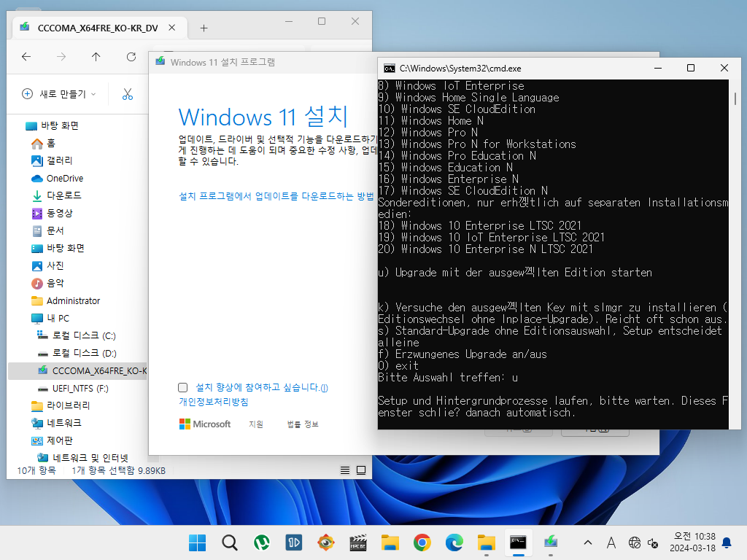747x560 pixels.
Task: Open 동영상 folder in sidebar
Action: pos(52,214)
